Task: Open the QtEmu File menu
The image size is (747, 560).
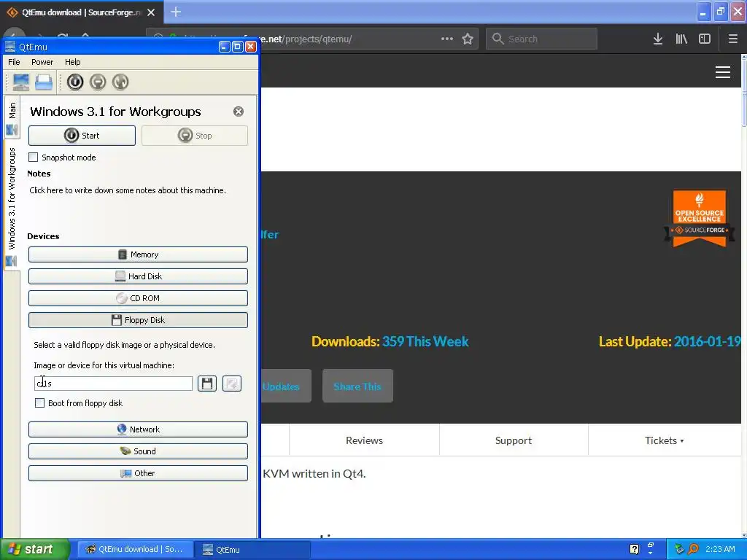Action: click(x=15, y=62)
